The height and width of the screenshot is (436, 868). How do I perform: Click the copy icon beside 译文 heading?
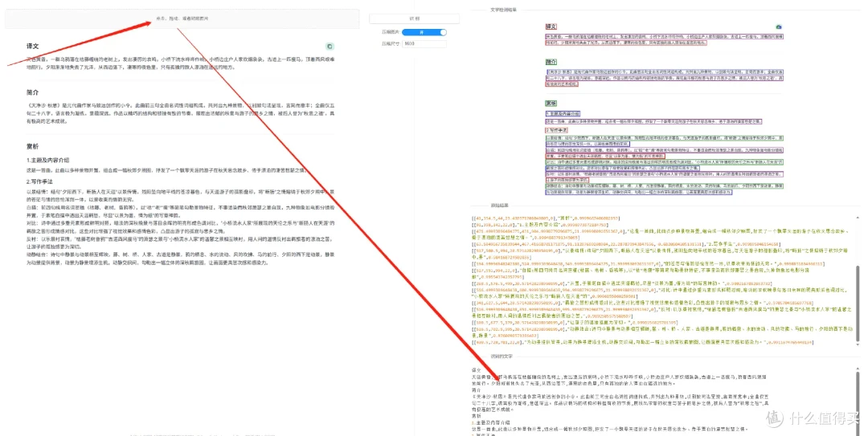(330, 47)
